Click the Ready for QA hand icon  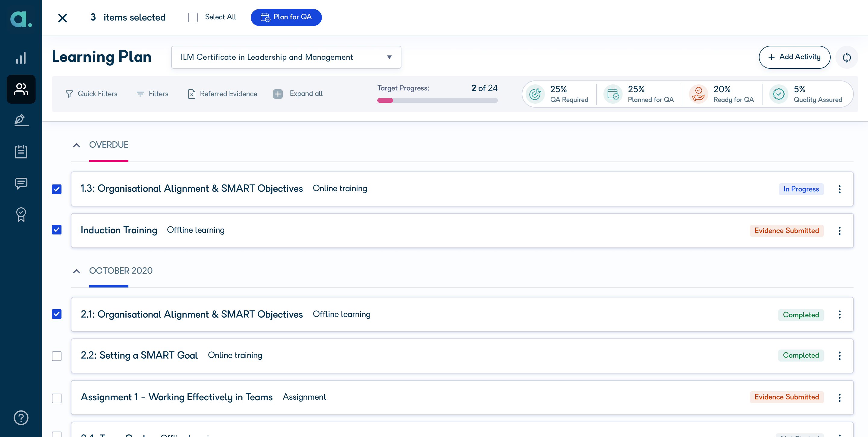click(699, 94)
